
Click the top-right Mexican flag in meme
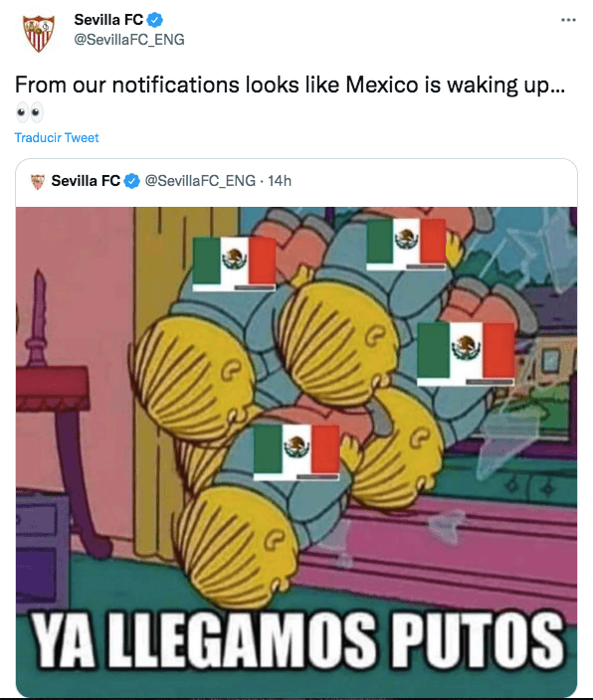click(406, 244)
